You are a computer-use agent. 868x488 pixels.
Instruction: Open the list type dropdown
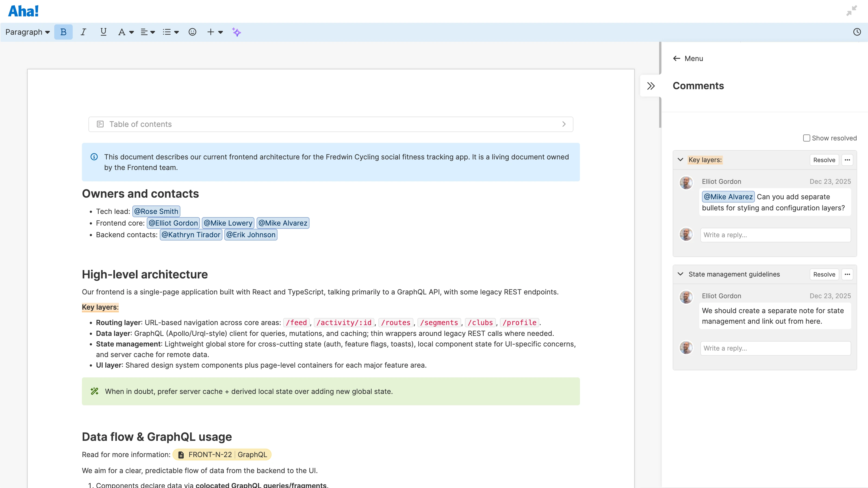click(x=171, y=32)
